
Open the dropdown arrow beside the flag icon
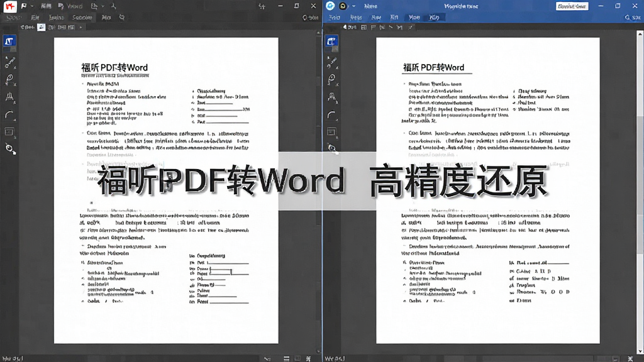pyautogui.click(x=32, y=6)
